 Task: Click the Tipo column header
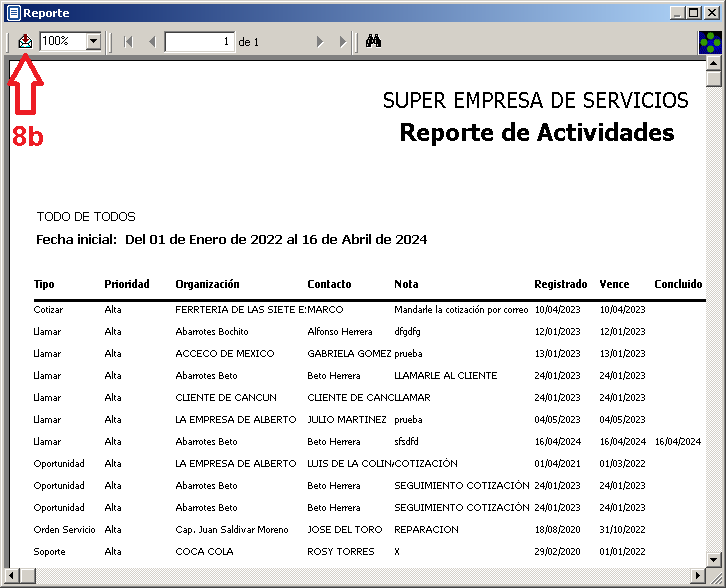coord(44,284)
